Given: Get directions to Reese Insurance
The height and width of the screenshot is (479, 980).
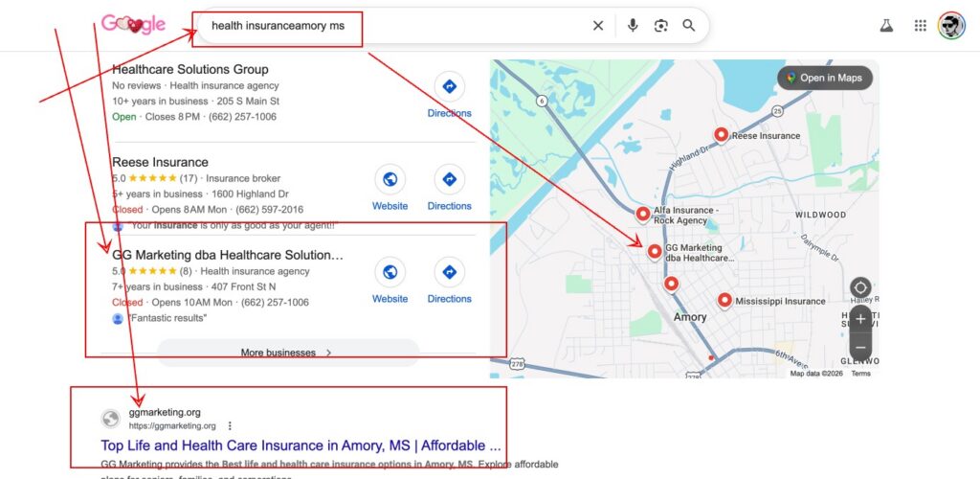Looking at the screenshot, I should pyautogui.click(x=449, y=180).
